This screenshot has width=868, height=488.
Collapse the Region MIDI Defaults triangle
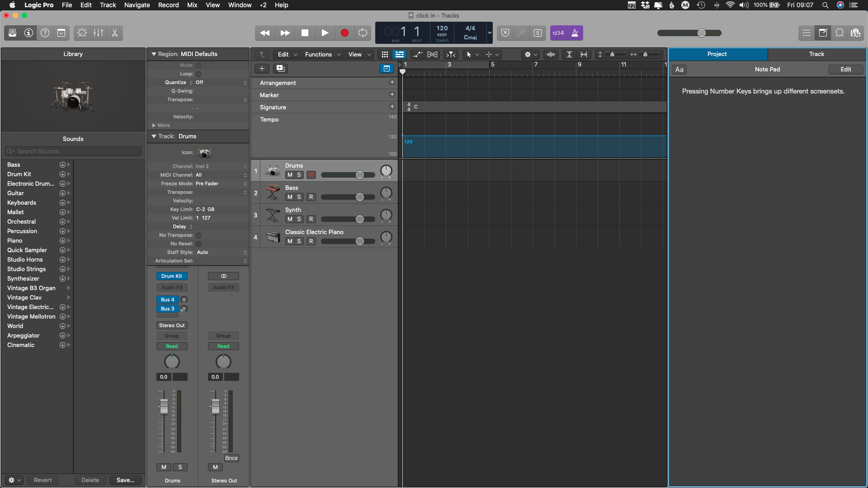(x=154, y=54)
